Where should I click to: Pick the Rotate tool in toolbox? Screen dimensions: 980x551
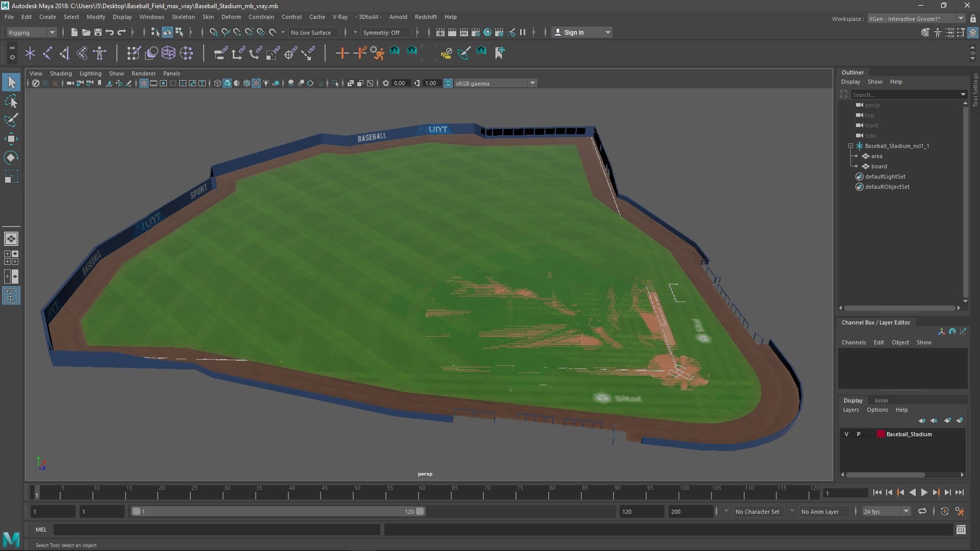(11, 158)
